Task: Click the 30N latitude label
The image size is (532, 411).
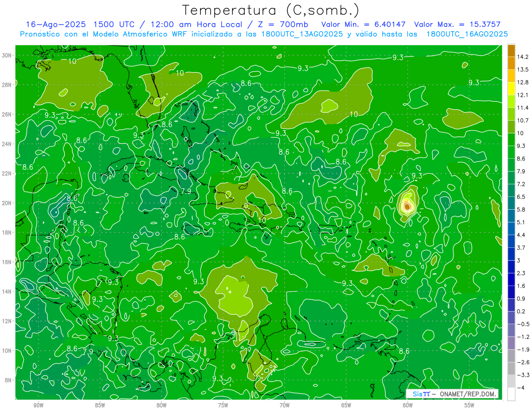Action: (8, 55)
